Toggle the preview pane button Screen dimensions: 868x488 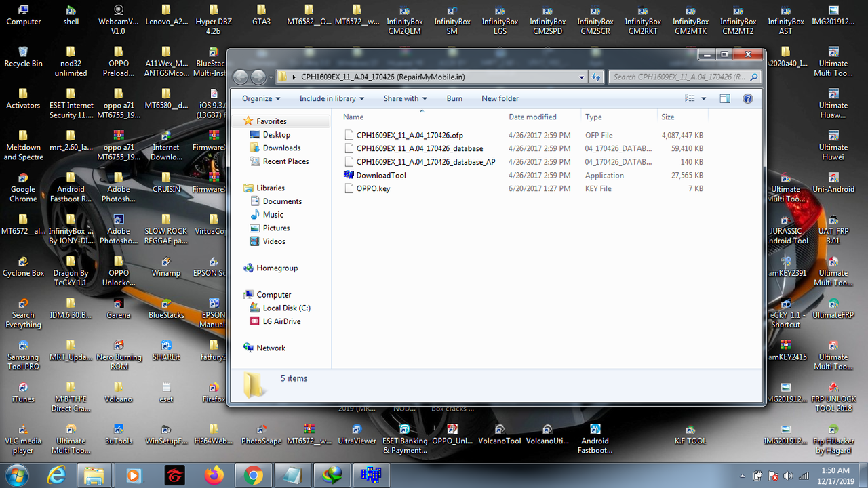click(725, 98)
